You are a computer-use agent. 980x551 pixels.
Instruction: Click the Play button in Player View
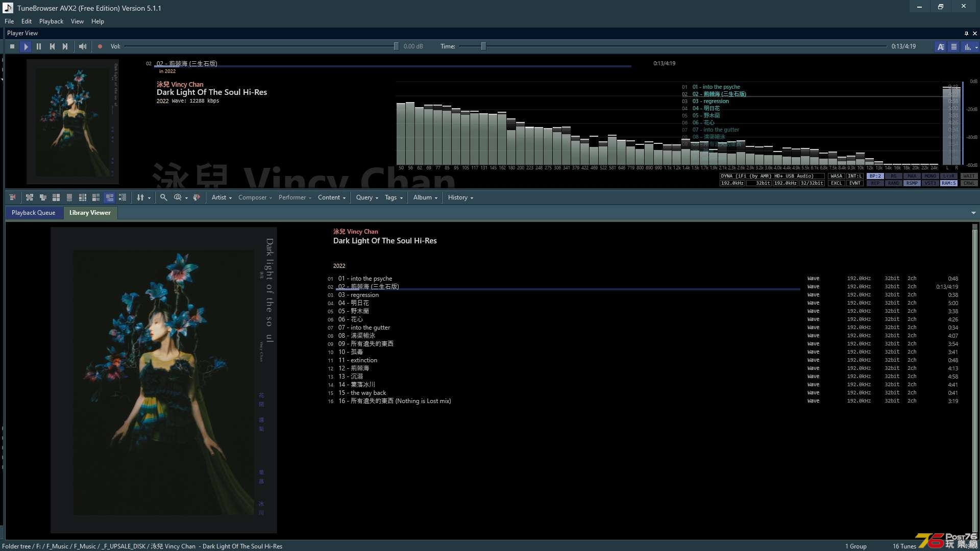pyautogui.click(x=26, y=46)
